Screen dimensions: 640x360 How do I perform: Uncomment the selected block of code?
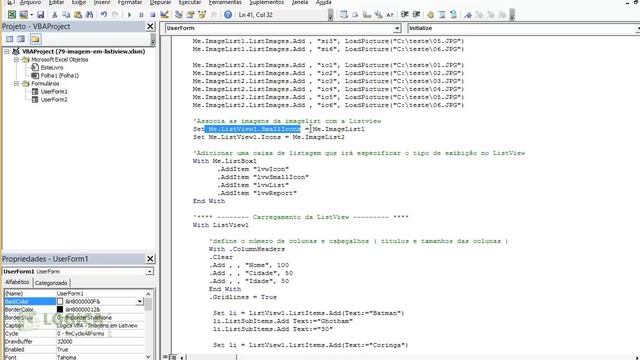[453, 15]
